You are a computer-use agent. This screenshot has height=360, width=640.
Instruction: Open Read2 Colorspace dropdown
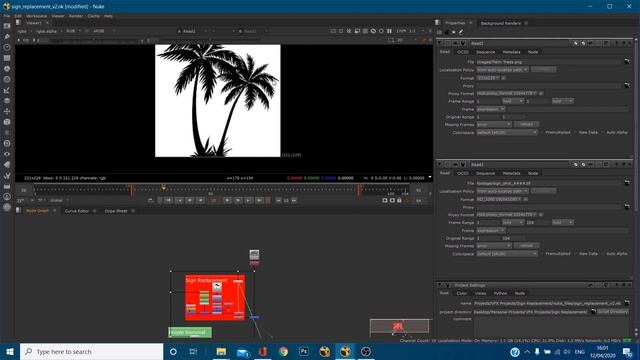pyautogui.click(x=507, y=253)
